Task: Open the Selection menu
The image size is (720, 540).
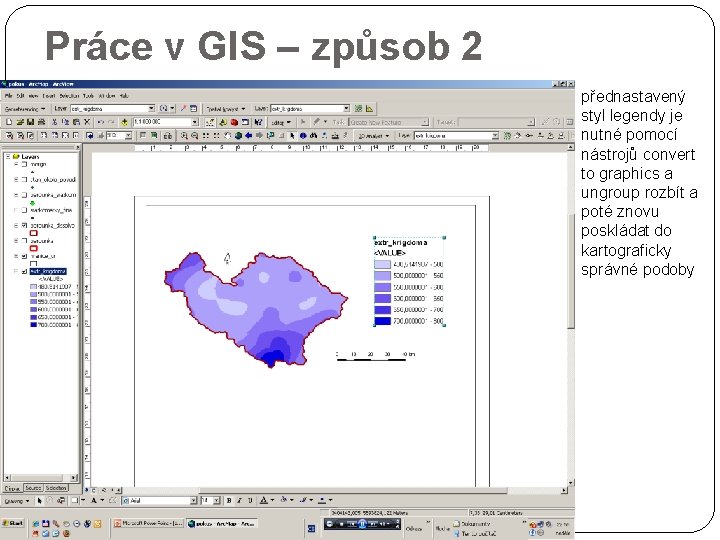Action: pos(69,96)
